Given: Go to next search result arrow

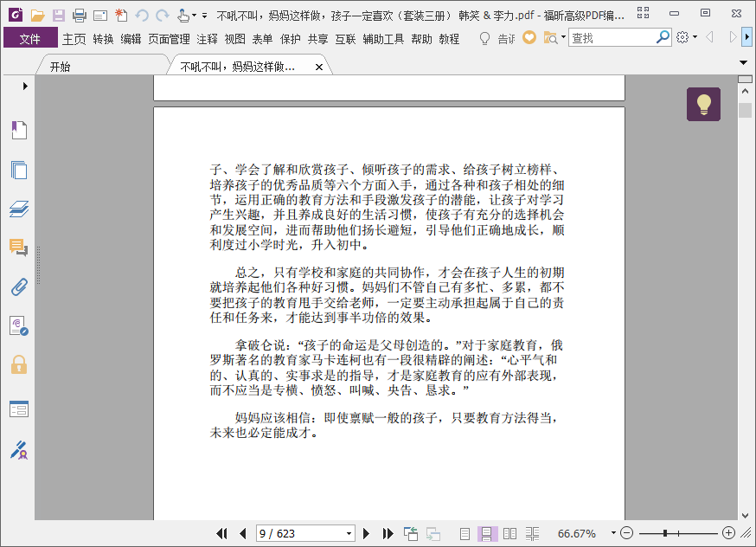Looking at the screenshot, I should (733, 36).
